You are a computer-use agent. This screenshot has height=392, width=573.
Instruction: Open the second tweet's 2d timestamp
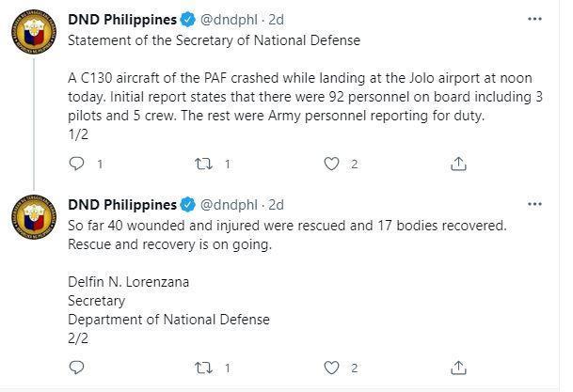[x=276, y=205]
